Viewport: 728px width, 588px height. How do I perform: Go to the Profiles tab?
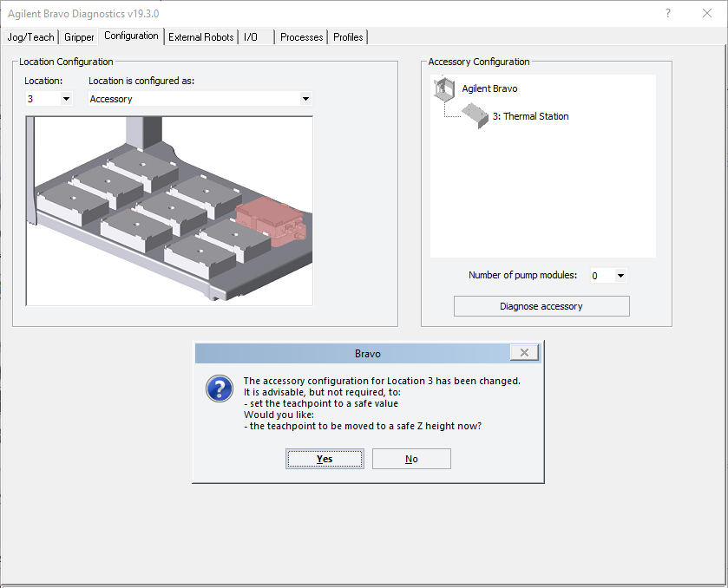click(x=348, y=37)
